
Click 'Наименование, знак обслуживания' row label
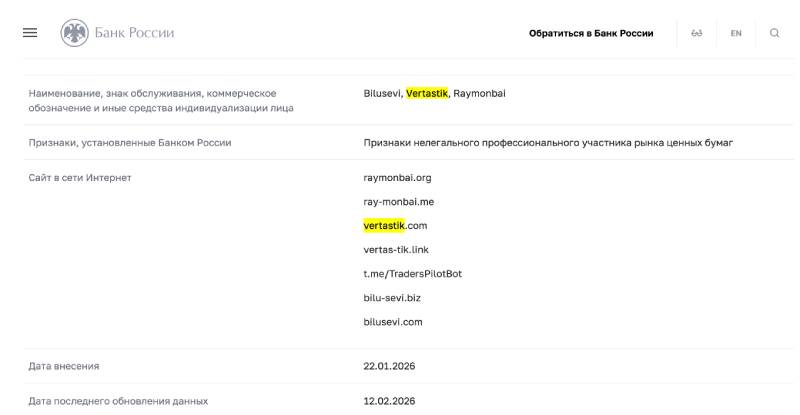pyautogui.click(x=161, y=101)
